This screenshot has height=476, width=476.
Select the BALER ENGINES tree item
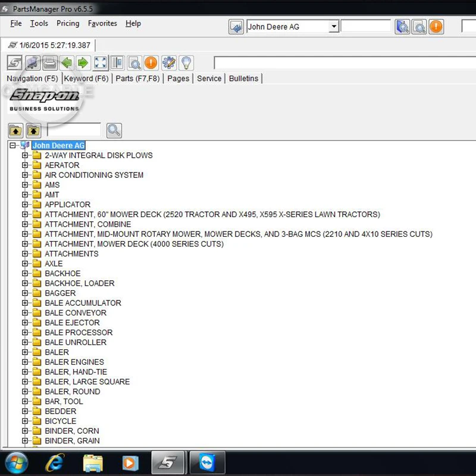(74, 362)
